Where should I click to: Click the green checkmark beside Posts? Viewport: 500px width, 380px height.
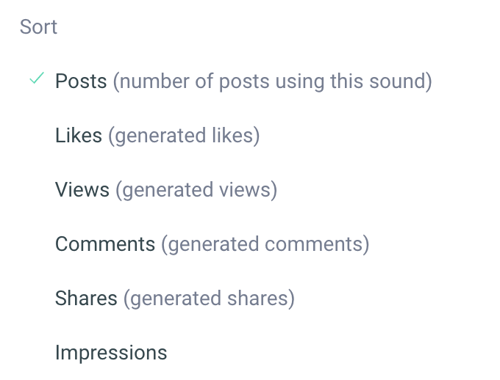[x=37, y=78]
